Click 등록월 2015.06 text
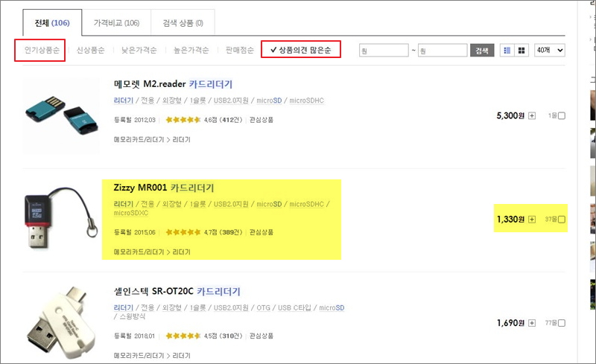The image size is (596, 364). click(x=135, y=232)
